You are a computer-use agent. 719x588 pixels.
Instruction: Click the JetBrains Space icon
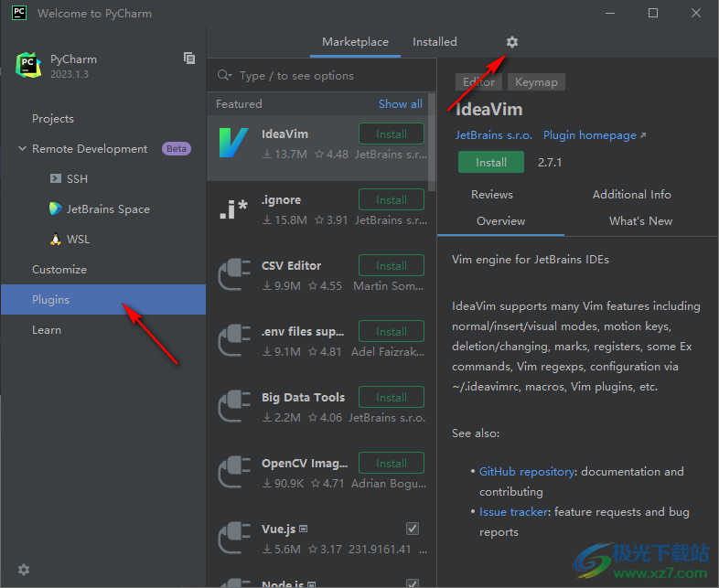point(56,208)
